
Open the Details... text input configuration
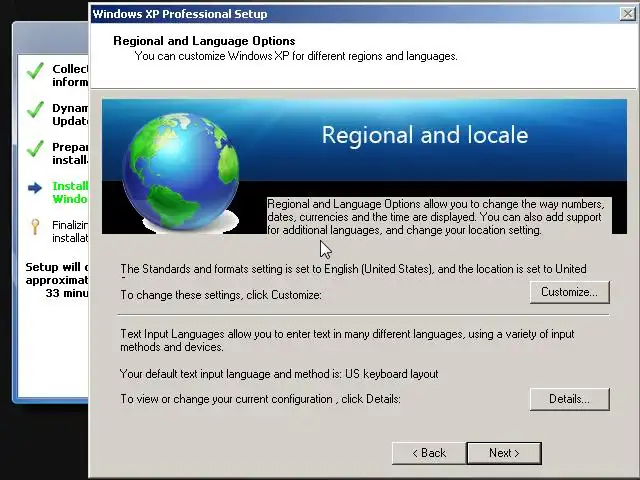pos(569,399)
